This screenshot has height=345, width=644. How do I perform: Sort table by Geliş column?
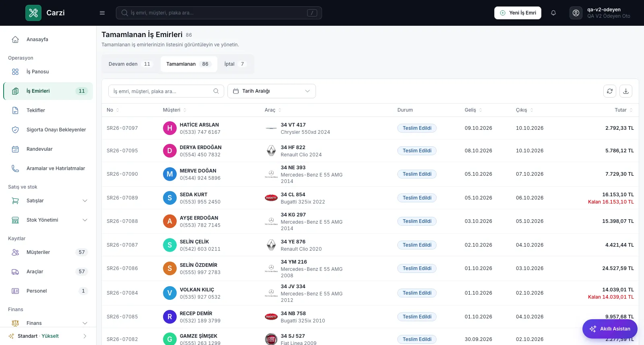[473, 110]
